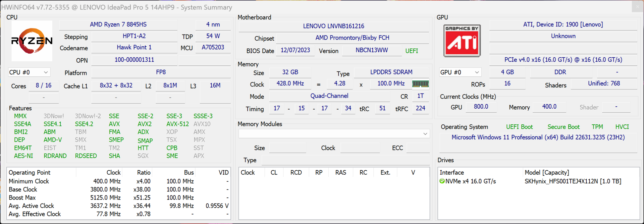Click the Secure Boot status label
The image size is (644, 224).
pos(563,127)
